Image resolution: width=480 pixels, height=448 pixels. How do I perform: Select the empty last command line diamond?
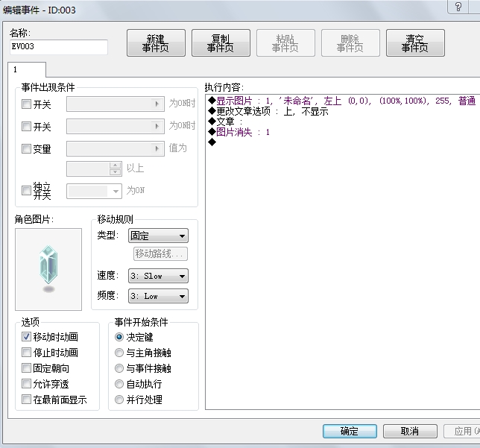(212, 142)
